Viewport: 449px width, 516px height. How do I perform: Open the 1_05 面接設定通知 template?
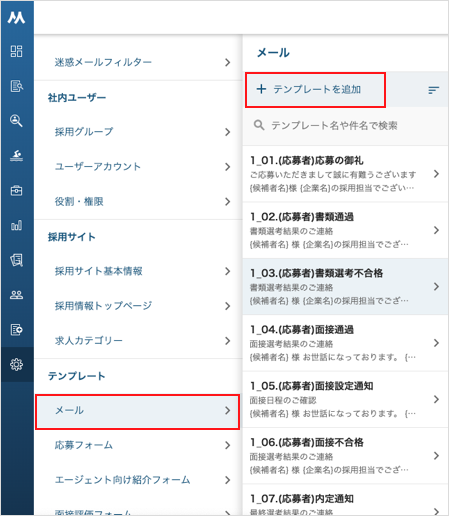coord(345,399)
